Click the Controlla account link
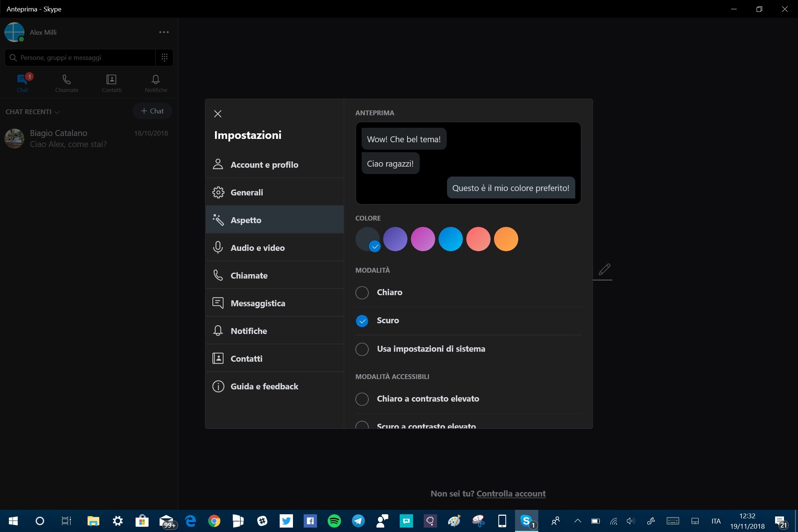This screenshot has width=798, height=532. pyautogui.click(x=511, y=494)
